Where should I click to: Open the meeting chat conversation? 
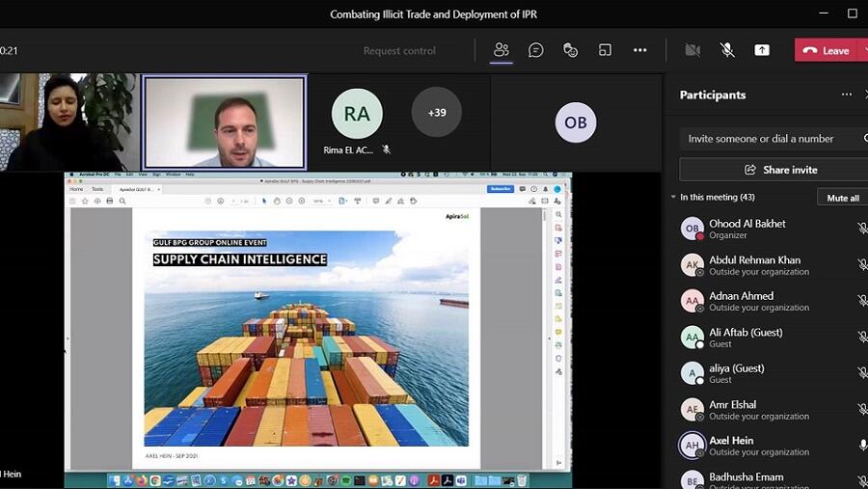(x=536, y=50)
